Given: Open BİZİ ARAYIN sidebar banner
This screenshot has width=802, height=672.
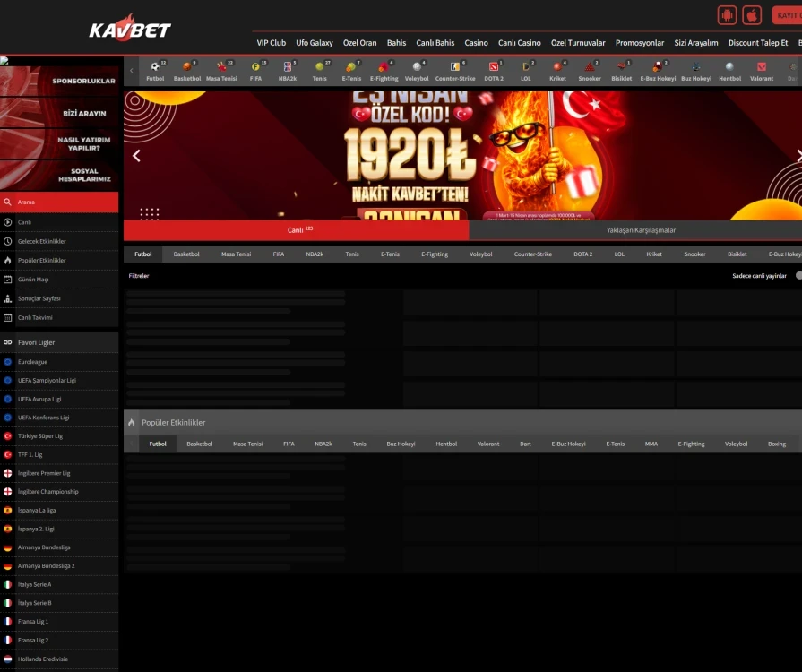Looking at the screenshot, I should (59, 113).
